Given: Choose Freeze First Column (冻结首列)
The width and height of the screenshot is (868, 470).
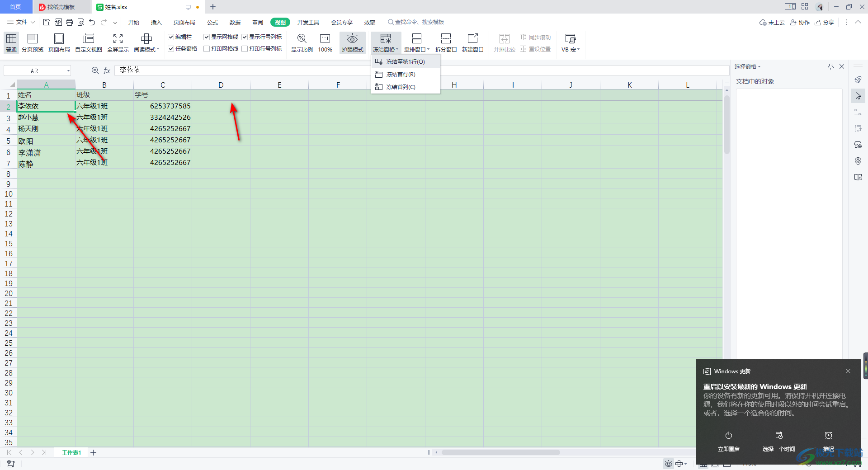Looking at the screenshot, I should click(x=406, y=87).
